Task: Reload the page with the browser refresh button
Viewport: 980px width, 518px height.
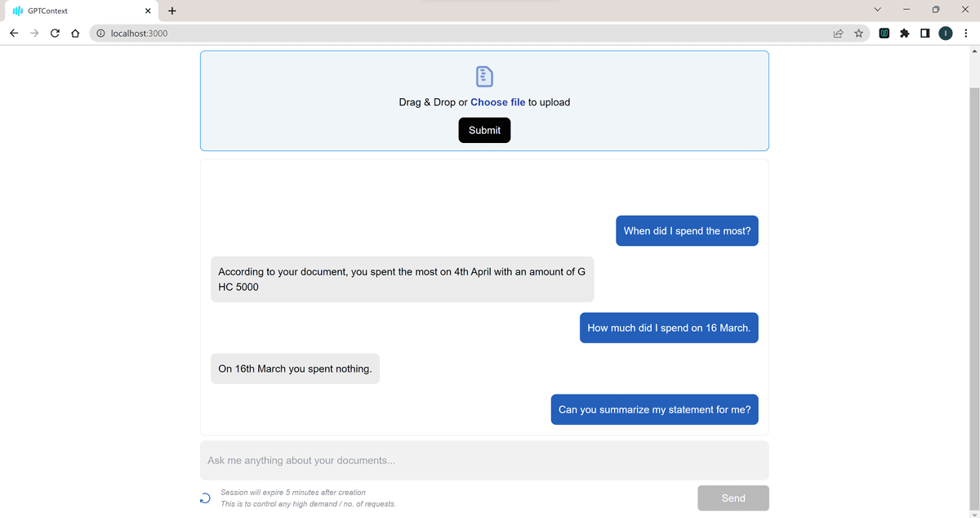Action: point(55,33)
